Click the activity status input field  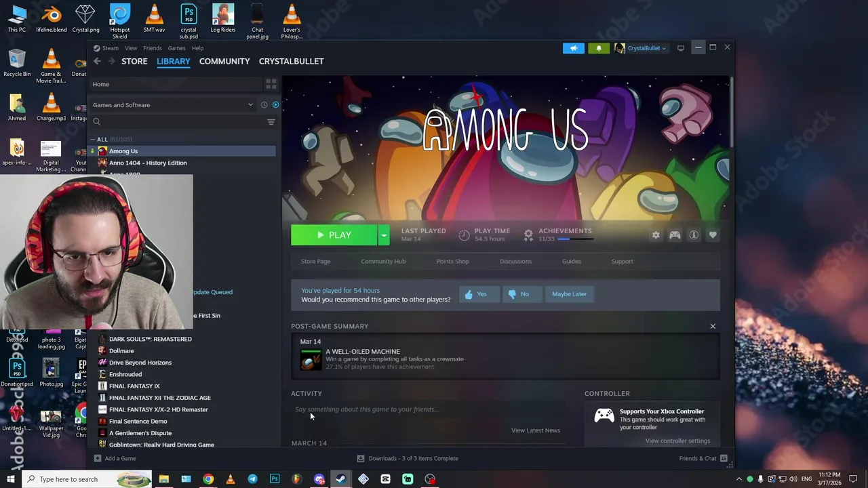tap(428, 409)
